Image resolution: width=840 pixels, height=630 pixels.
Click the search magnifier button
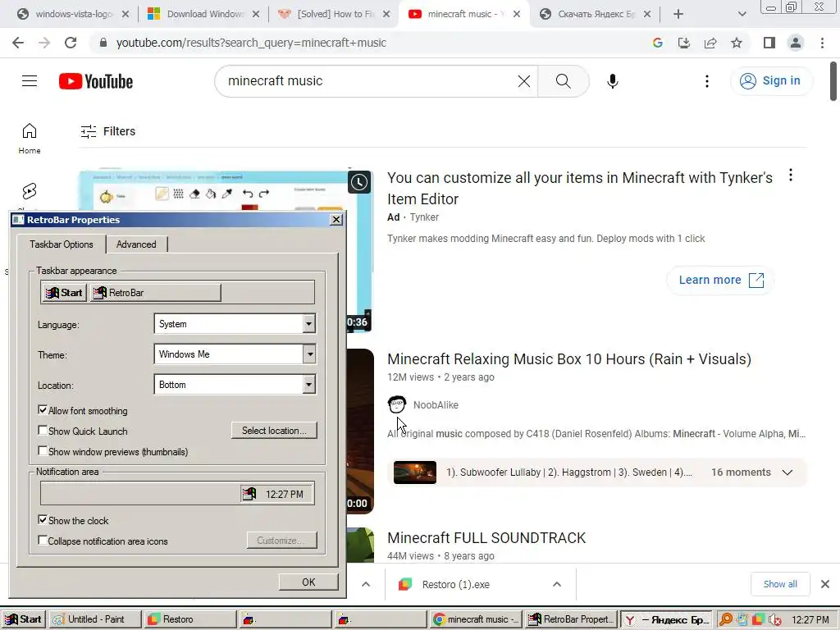click(x=563, y=81)
